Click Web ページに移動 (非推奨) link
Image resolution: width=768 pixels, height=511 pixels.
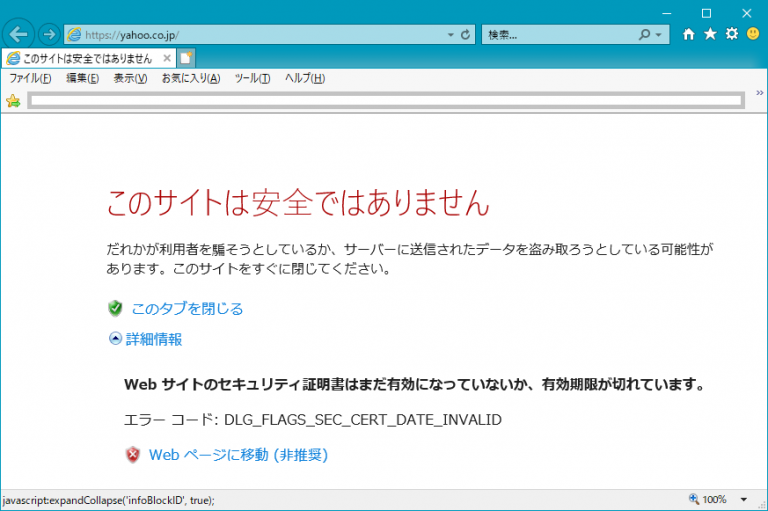coord(238,455)
